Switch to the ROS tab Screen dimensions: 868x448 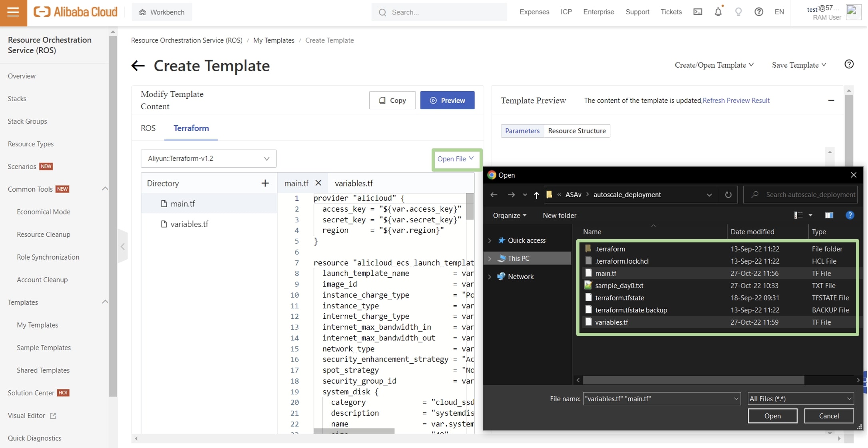(x=148, y=128)
